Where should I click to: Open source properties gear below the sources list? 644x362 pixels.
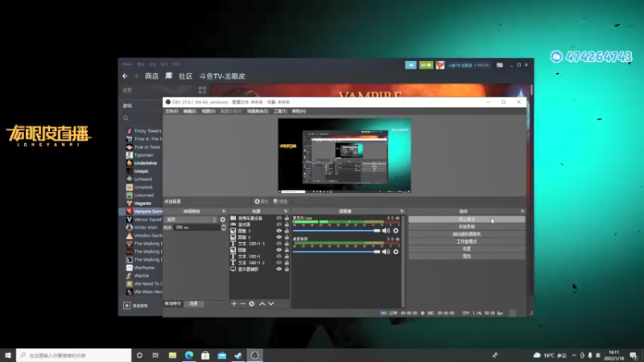coord(252,304)
